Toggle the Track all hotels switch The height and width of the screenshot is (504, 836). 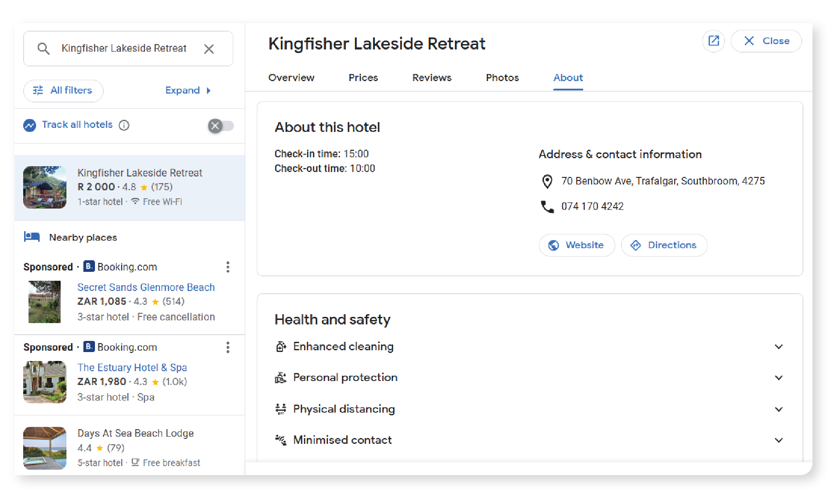coord(221,126)
